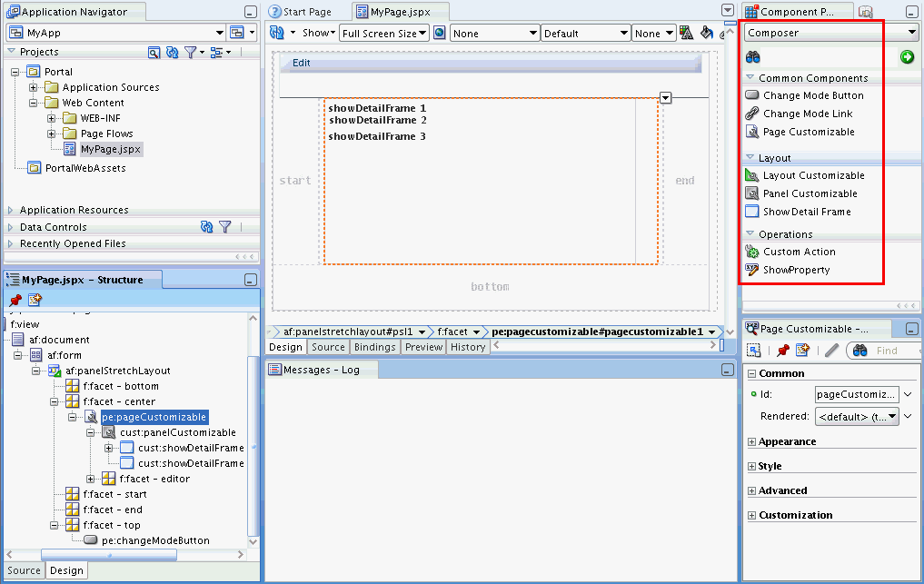Open the Preview editor tab
The image size is (924, 584).
[423, 347]
